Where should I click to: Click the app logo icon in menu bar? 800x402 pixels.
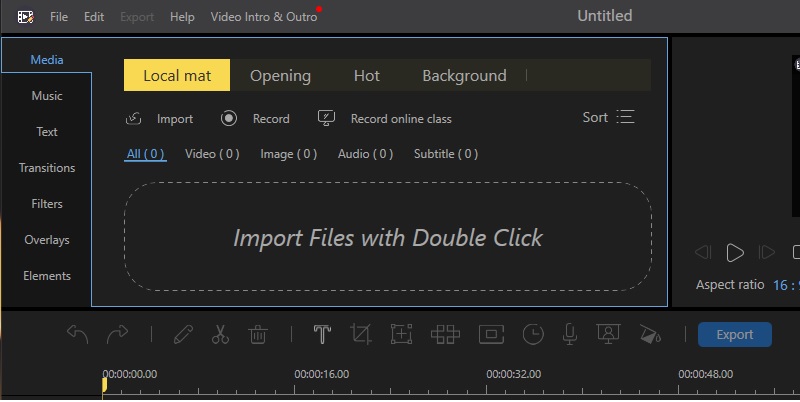(x=26, y=17)
